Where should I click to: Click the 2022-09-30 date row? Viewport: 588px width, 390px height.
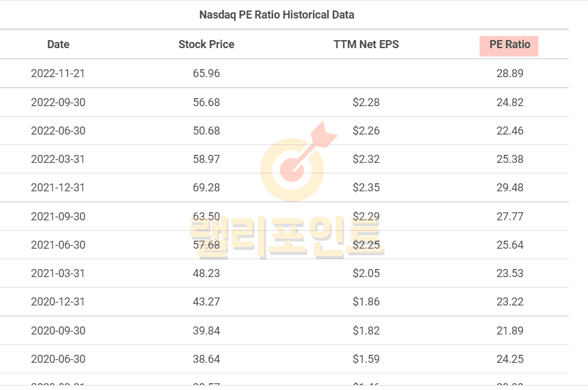[x=58, y=102]
